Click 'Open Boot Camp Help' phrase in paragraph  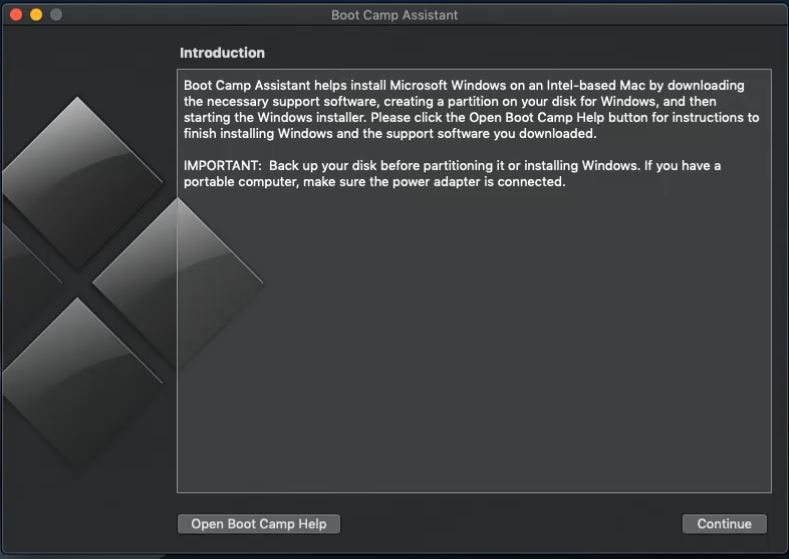click(536, 117)
